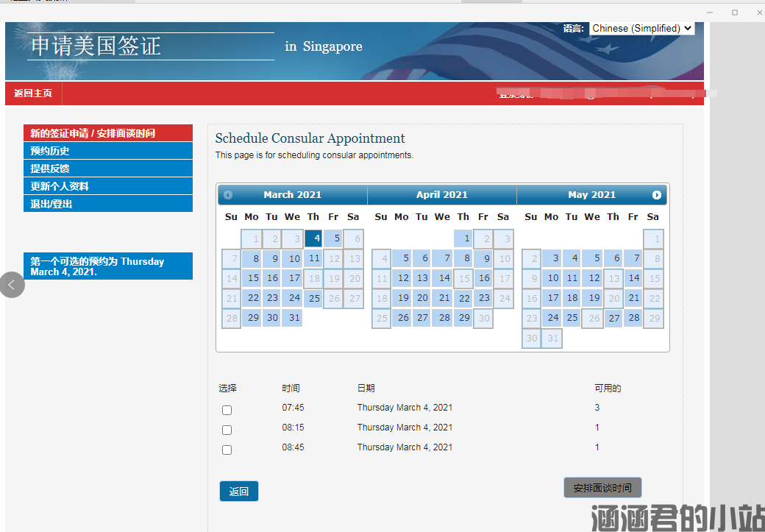765x532 pixels.
Task: Go to the previous month in the calendar
Action: pyautogui.click(x=228, y=195)
